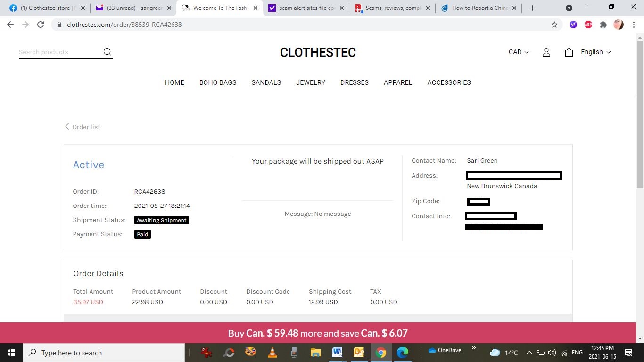Viewport: 644px width, 362px height.
Task: Click the padlock site info icon
Action: [59, 25]
